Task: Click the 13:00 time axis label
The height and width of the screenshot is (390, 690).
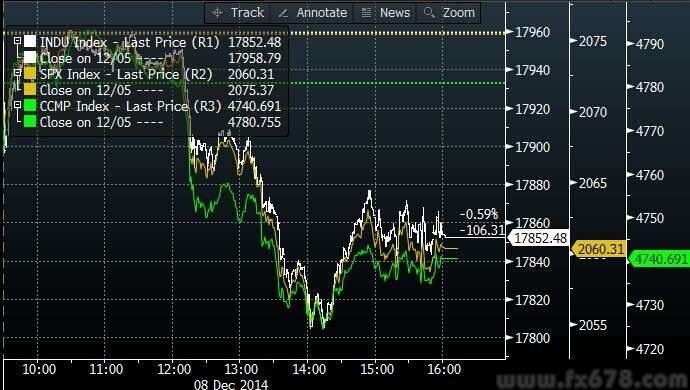Action: tap(241, 369)
